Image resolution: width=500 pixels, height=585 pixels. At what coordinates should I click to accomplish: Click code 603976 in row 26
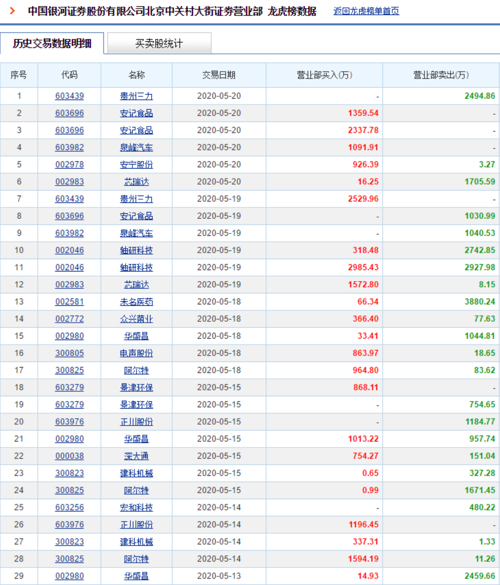(x=69, y=525)
